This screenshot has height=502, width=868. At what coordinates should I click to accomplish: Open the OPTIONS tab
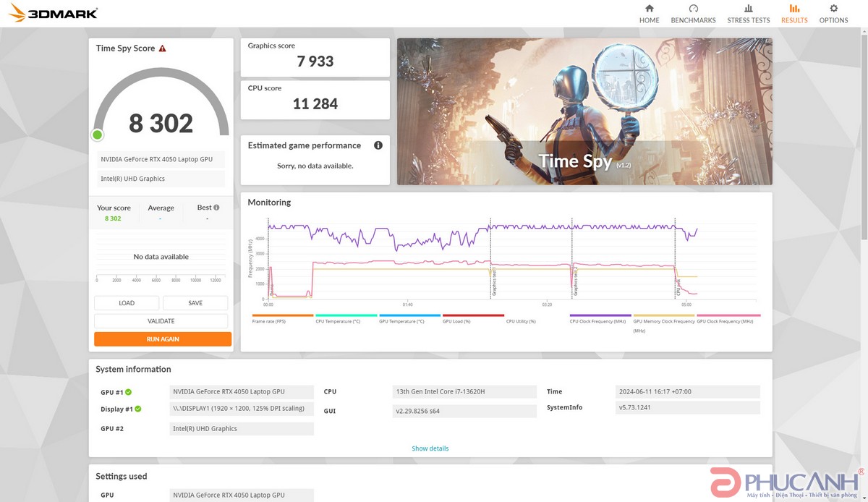[x=833, y=14]
